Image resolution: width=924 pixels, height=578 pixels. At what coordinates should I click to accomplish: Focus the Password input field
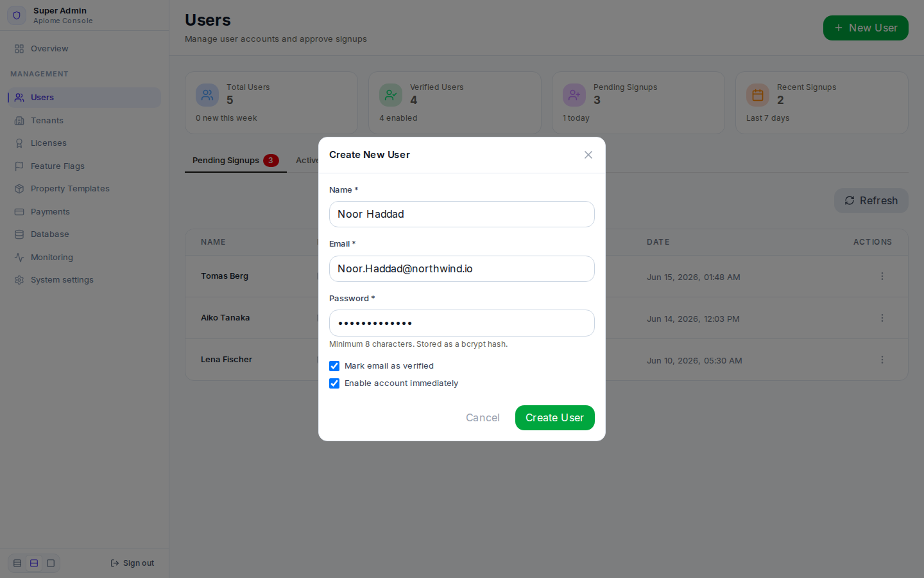tap(462, 323)
